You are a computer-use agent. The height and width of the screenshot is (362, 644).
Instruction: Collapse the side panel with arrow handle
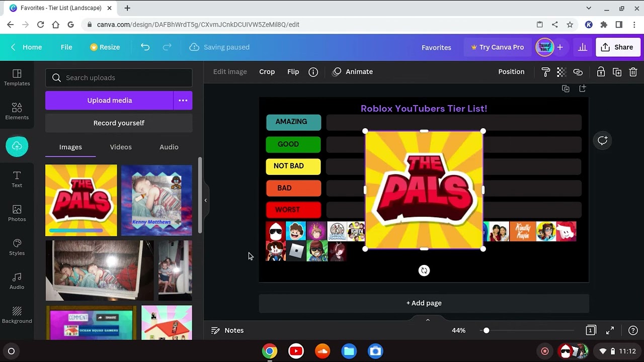[205, 200]
